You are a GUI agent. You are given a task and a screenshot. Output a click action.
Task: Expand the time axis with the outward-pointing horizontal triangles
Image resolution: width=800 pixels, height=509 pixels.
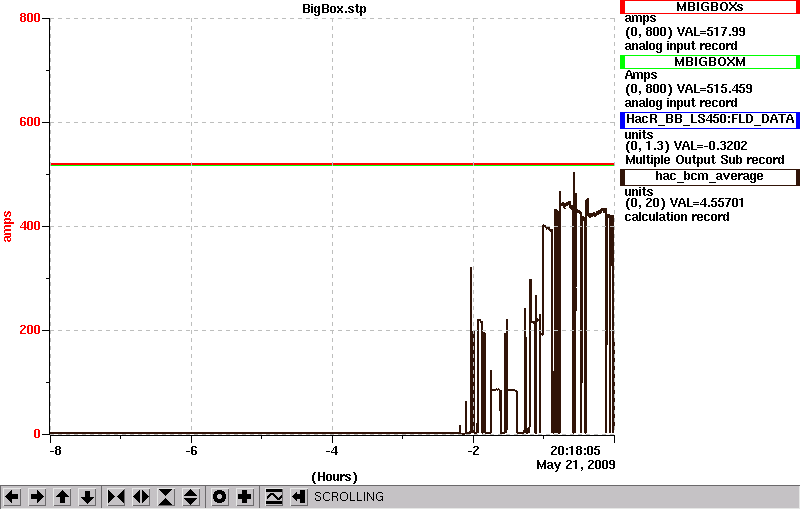(x=141, y=497)
